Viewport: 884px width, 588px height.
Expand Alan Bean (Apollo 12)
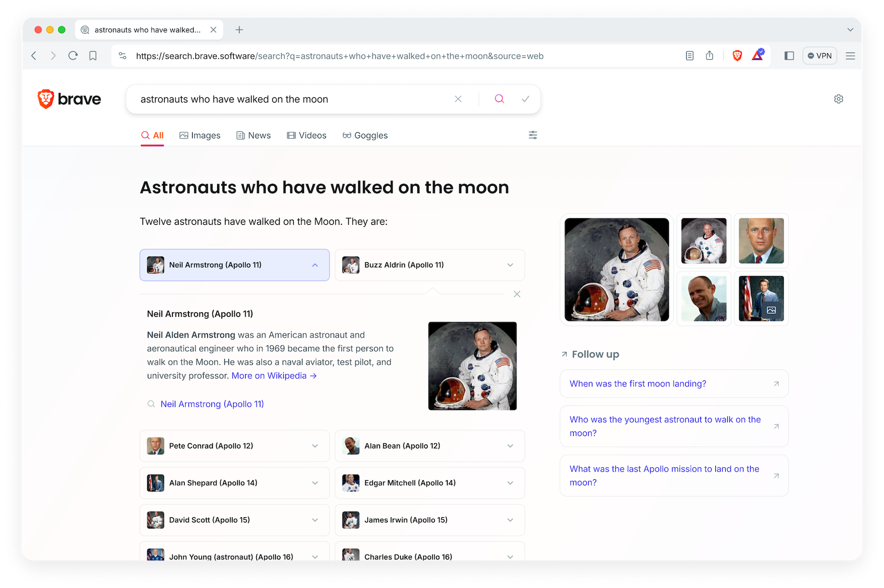[x=430, y=446]
